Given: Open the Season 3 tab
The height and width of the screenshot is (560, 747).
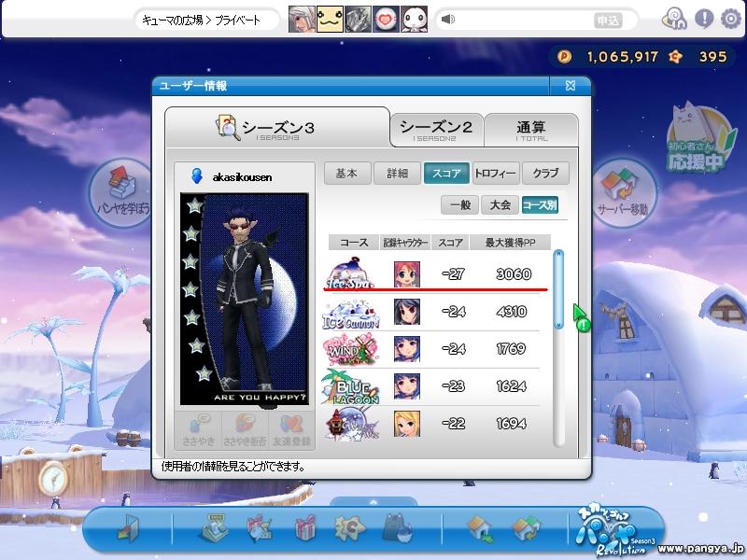Looking at the screenshot, I should 277,128.
